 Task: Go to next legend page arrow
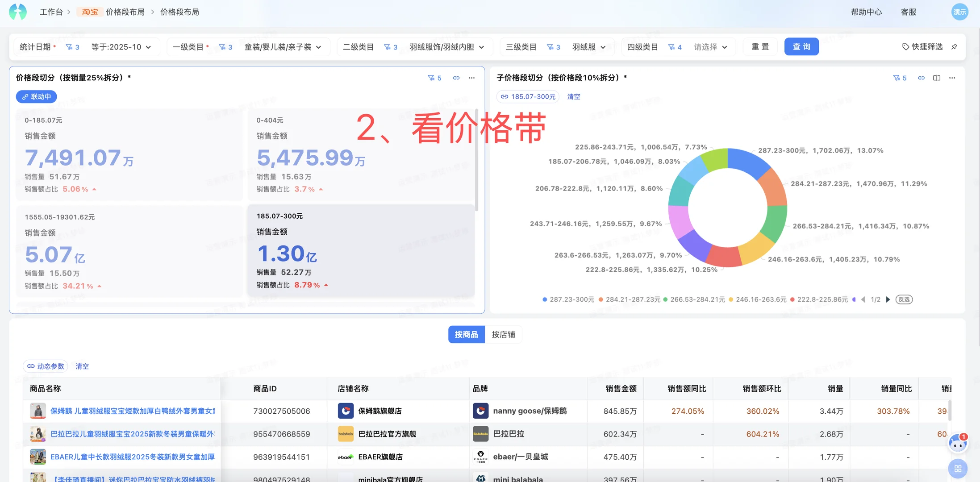coord(888,299)
